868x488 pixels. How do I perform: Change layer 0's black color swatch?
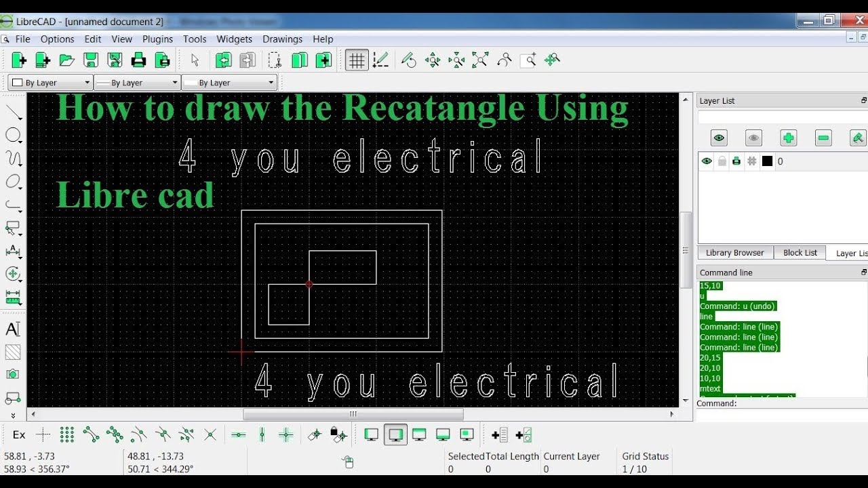click(x=767, y=161)
